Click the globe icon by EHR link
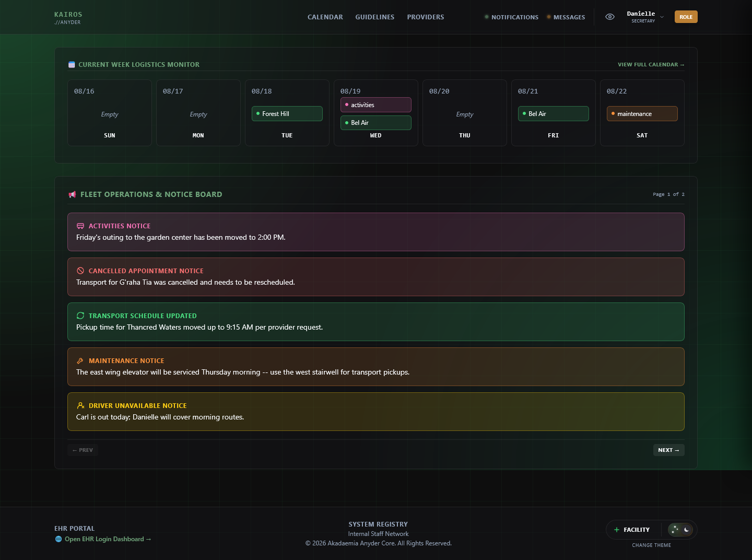This screenshot has height=560, width=752. click(58, 539)
